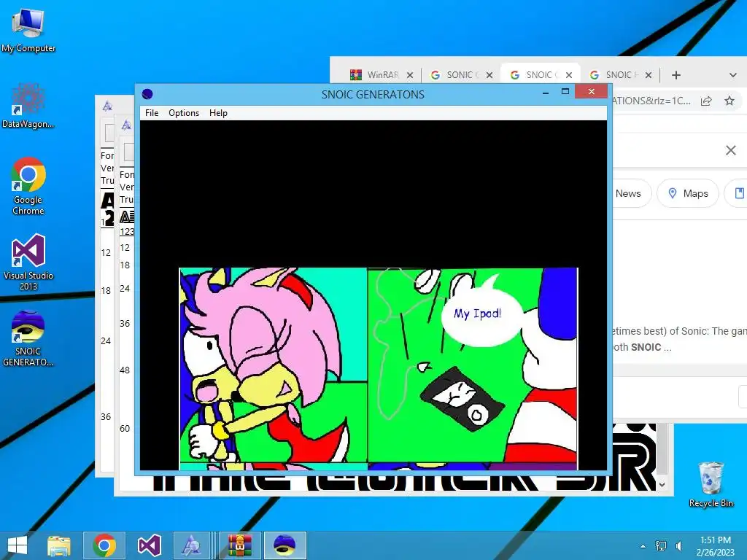The width and height of the screenshot is (747, 560).
Task: Switch to SNOIC GENERATONS taskbar item
Action: pyautogui.click(x=285, y=545)
